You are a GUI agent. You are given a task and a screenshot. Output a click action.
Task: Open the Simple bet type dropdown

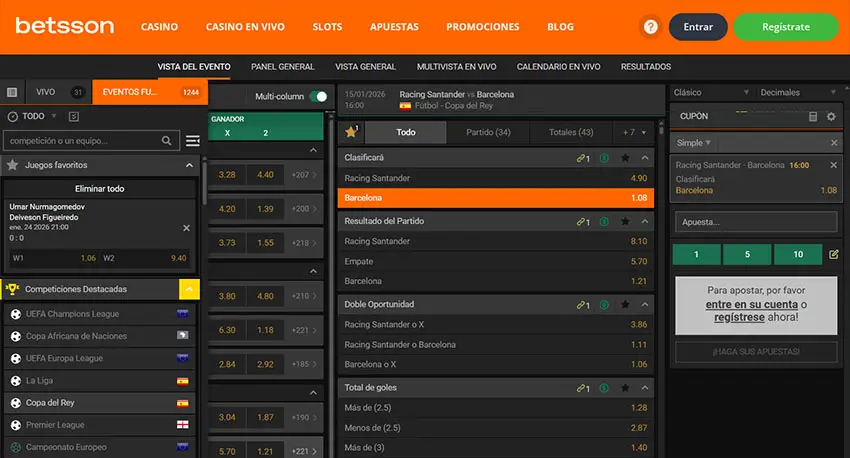coord(693,143)
